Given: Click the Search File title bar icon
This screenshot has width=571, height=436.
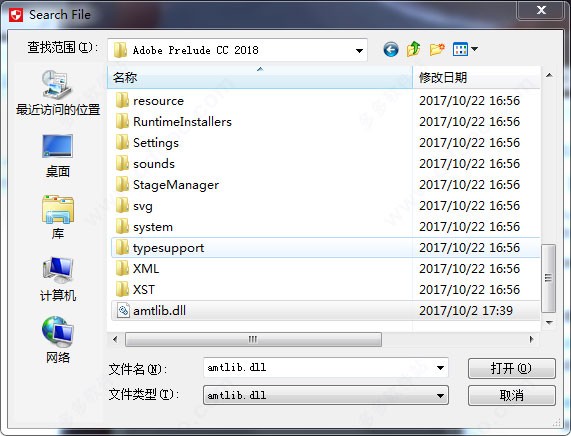Looking at the screenshot, I should click(x=16, y=15).
